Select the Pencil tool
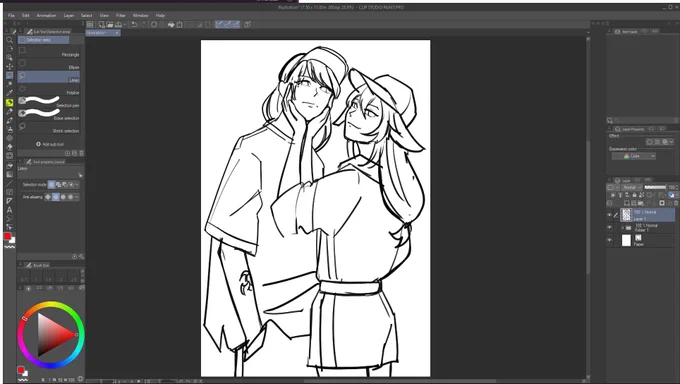680x384 pixels. [10, 112]
